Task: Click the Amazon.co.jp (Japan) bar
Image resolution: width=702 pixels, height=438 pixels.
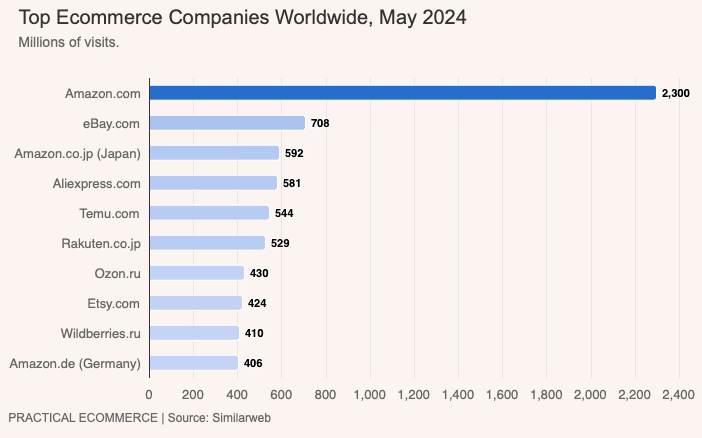Action: click(214, 153)
